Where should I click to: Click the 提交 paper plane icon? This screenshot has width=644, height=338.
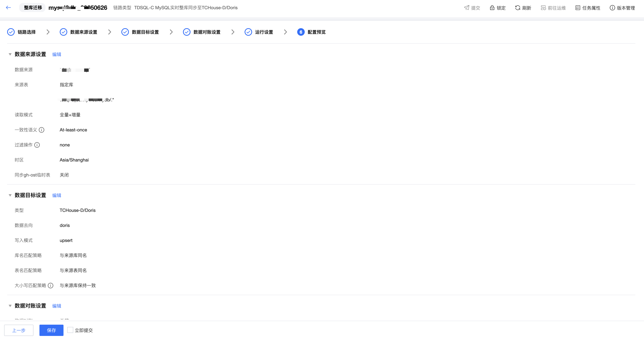tap(466, 8)
